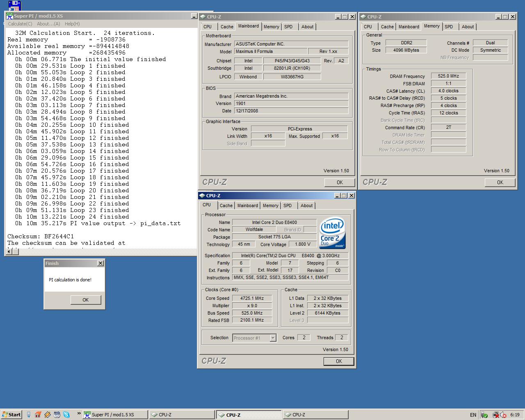Open the Calculate(C) menu in Super PI

pos(20,24)
